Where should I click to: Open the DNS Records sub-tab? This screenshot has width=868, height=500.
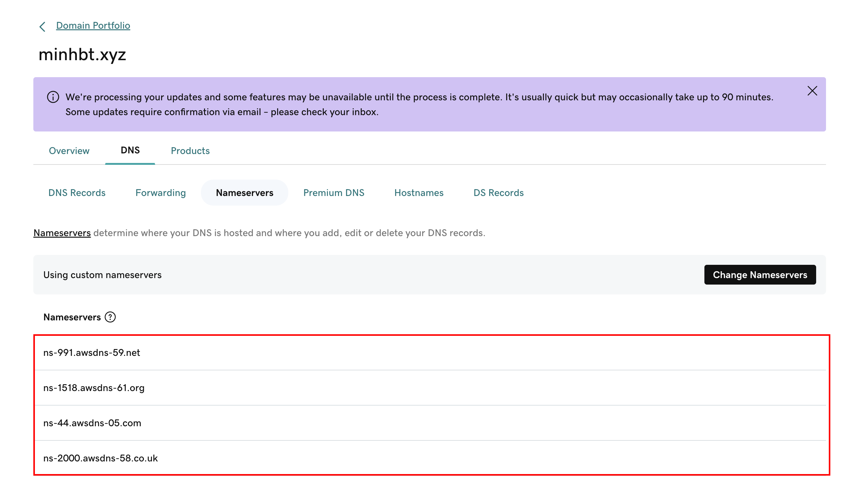pos(77,193)
